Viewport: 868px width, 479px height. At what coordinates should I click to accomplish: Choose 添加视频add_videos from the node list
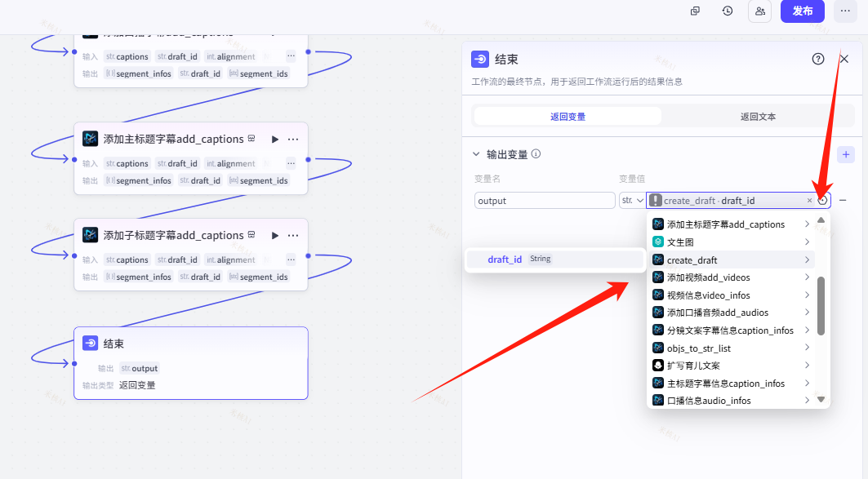708,277
